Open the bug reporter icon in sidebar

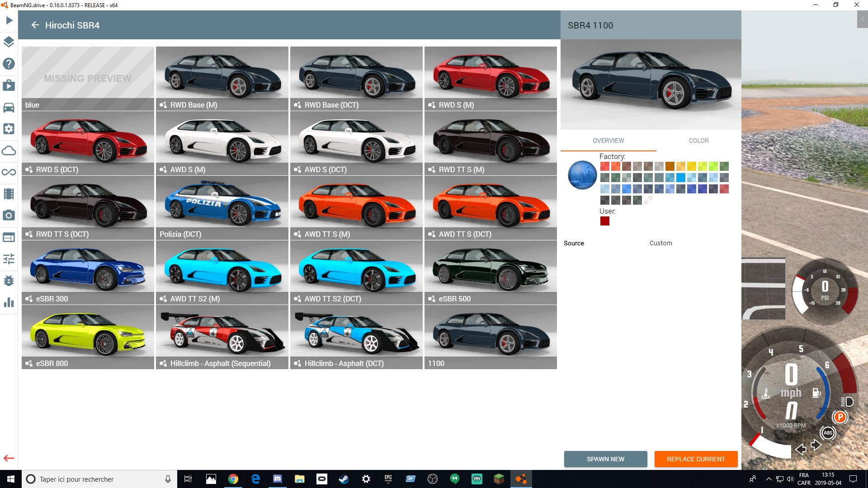[x=9, y=281]
